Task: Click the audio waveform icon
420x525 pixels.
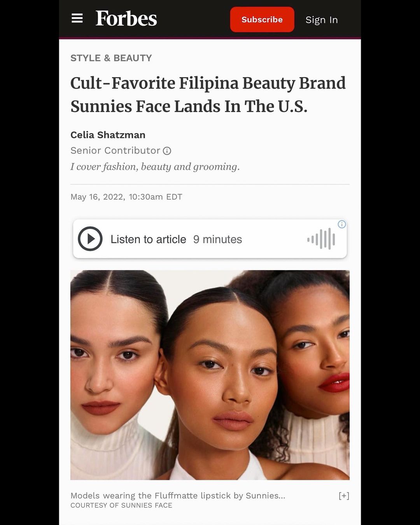Action: (321, 239)
